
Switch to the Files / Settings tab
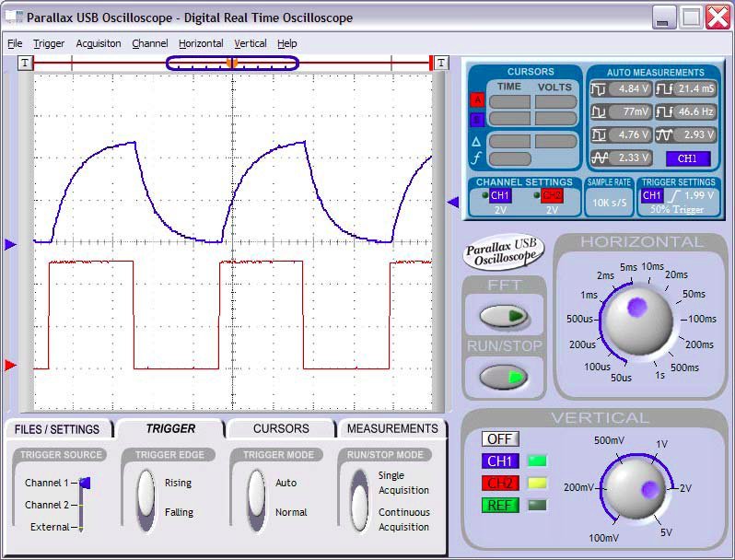point(57,429)
